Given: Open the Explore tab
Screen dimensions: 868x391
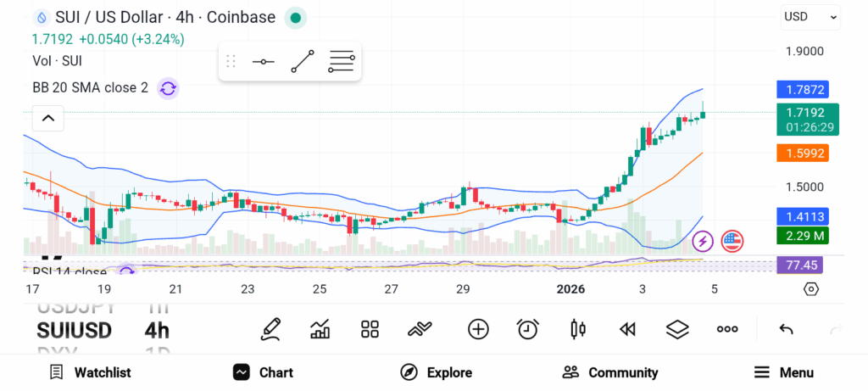Looking at the screenshot, I should (x=436, y=372).
